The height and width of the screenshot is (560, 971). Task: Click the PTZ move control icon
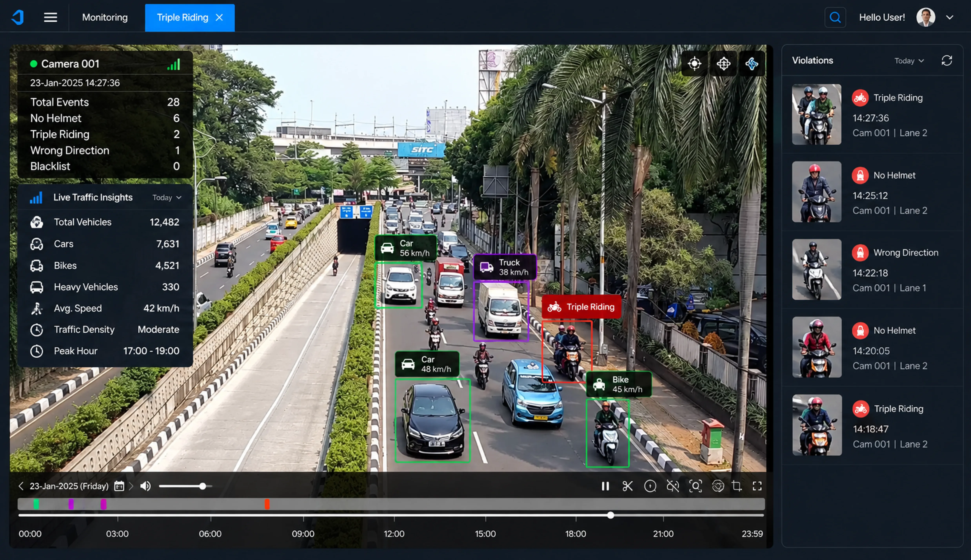click(x=723, y=63)
